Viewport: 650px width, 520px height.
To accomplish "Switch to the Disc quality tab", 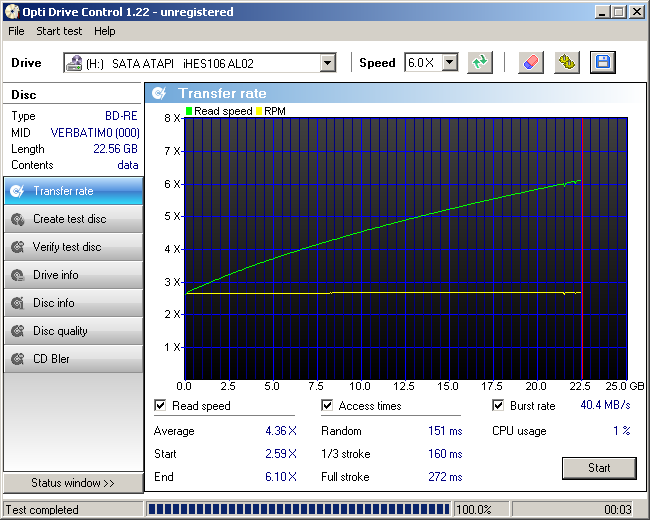I will [x=73, y=331].
